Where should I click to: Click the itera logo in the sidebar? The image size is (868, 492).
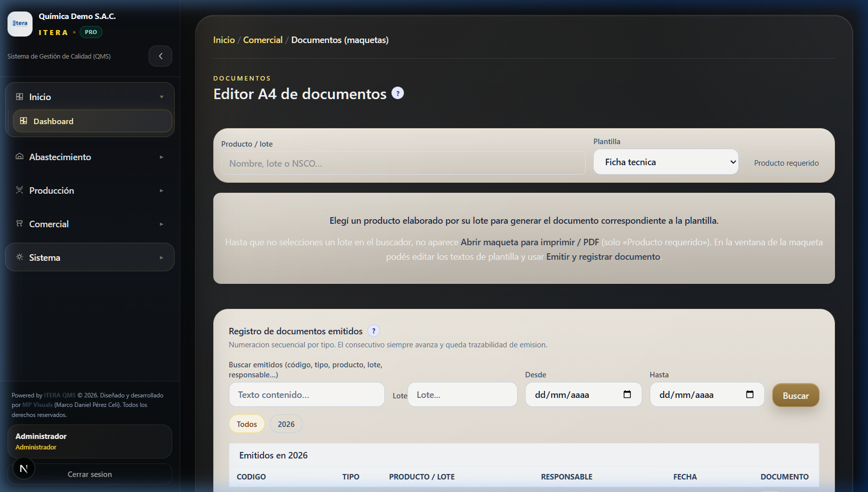20,24
